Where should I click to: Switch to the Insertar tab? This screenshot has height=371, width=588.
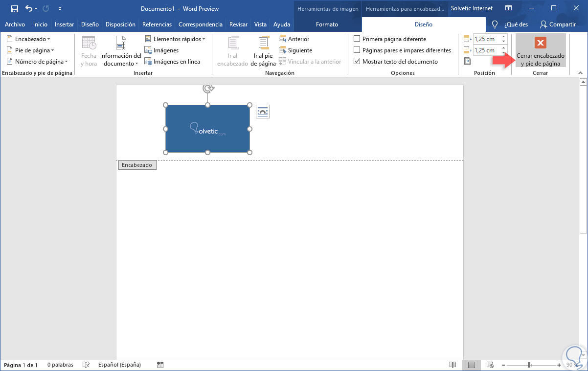pyautogui.click(x=64, y=24)
